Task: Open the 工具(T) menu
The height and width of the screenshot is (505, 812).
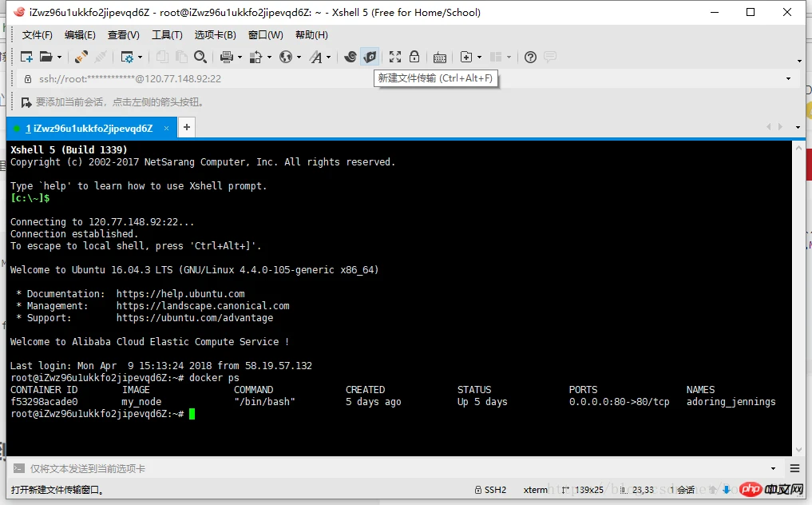Action: pyautogui.click(x=167, y=34)
